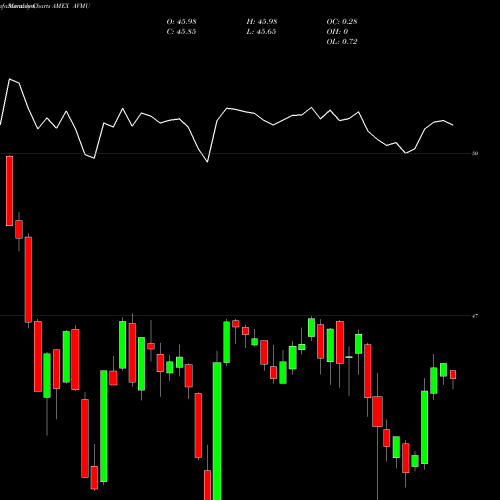Click the OC: 0.28 readout
The image size is (500, 500).
coord(342,22)
